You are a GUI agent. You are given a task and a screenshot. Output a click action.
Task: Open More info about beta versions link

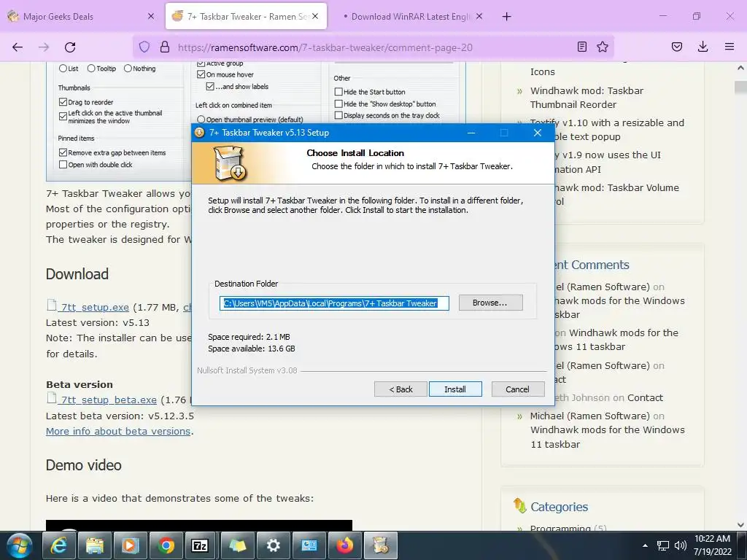click(118, 431)
